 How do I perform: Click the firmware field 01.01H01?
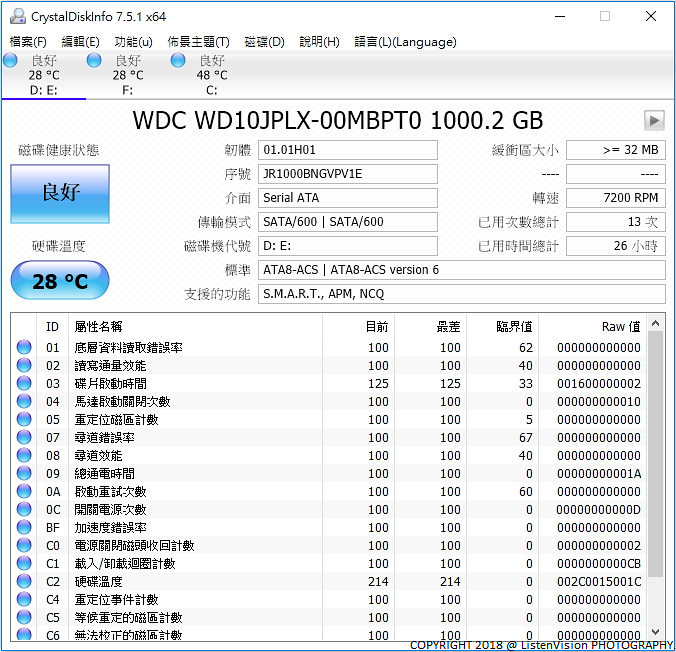pyautogui.click(x=347, y=150)
